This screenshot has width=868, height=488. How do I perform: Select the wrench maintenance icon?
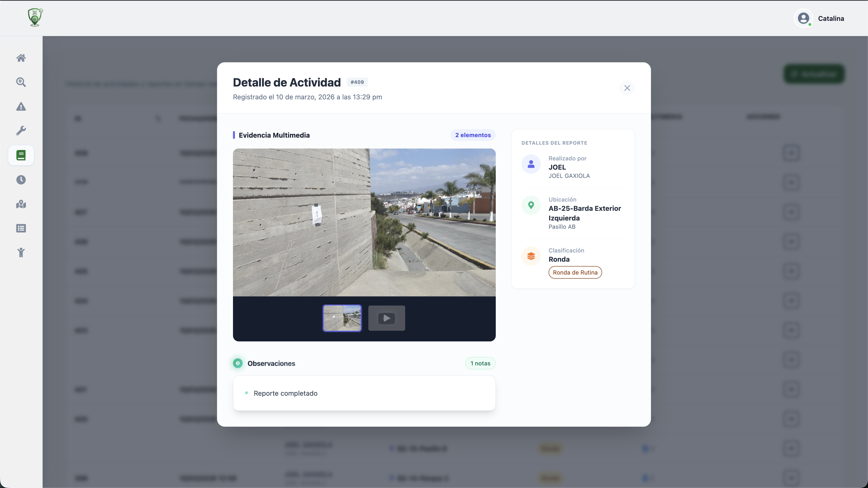pyautogui.click(x=21, y=131)
